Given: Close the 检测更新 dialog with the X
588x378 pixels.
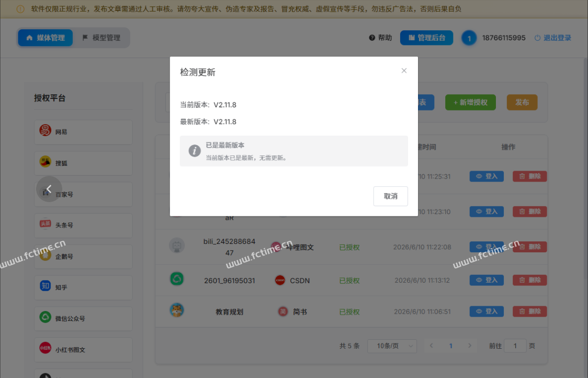Looking at the screenshot, I should (404, 71).
